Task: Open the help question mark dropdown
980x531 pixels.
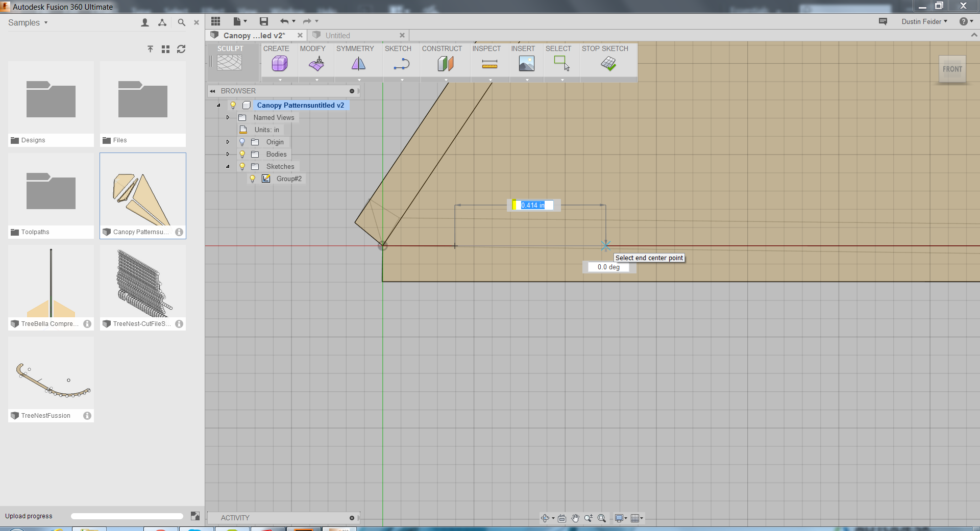Action: pyautogui.click(x=966, y=21)
